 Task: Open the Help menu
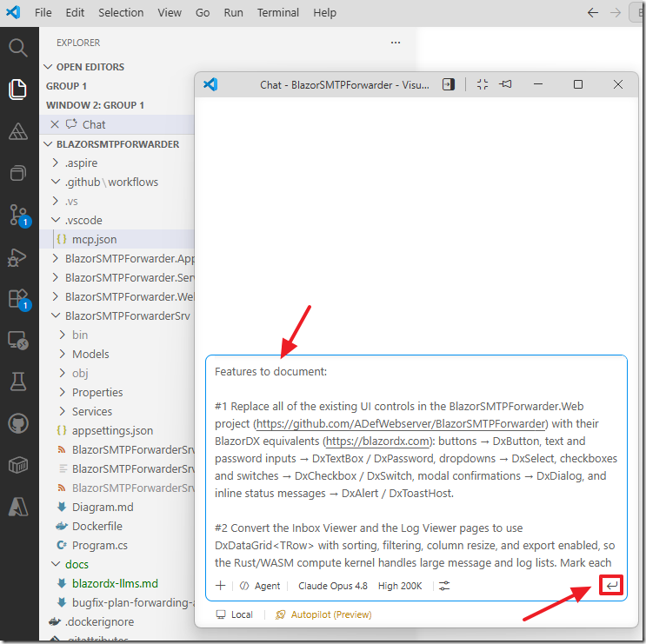click(x=324, y=13)
